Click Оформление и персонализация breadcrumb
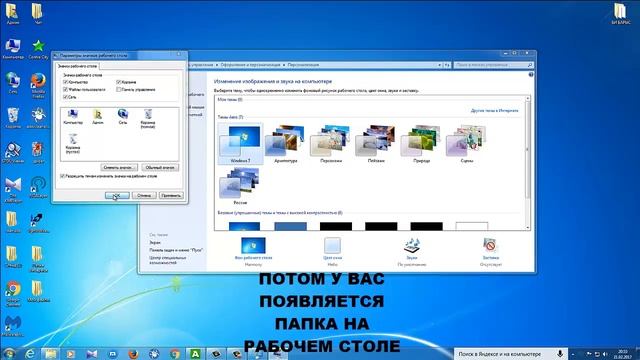Screen dimensions: 640x360 (250, 65)
